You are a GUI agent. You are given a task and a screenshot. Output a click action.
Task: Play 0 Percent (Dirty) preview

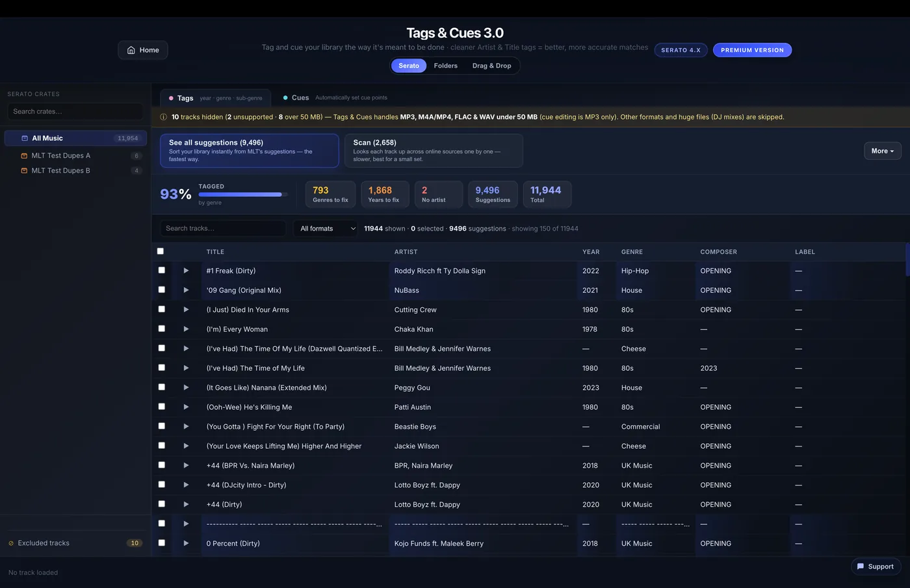[x=186, y=543]
